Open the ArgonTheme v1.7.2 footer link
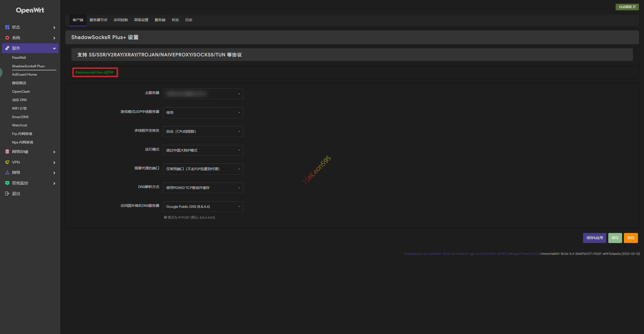 525,254
